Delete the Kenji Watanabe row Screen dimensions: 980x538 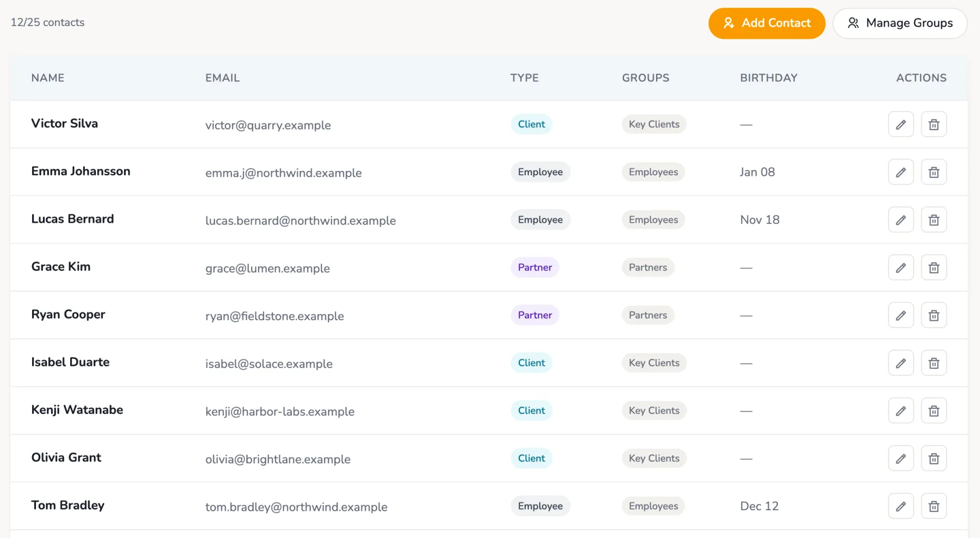[934, 411]
